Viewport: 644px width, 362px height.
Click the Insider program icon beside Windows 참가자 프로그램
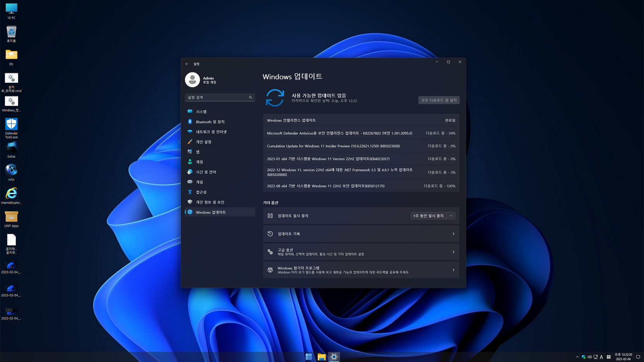pyautogui.click(x=270, y=270)
